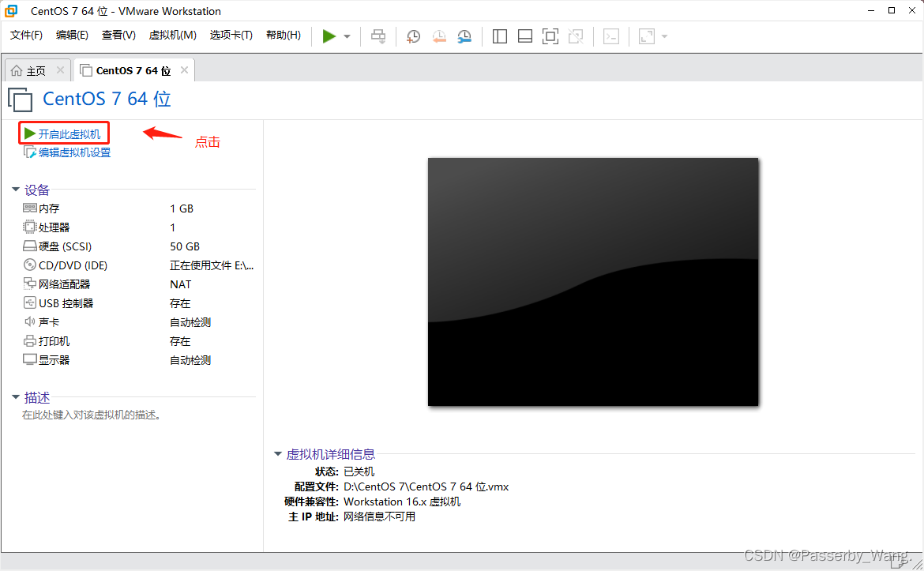Click the description field 在此处键入对该虚拟机的描述

[92, 415]
